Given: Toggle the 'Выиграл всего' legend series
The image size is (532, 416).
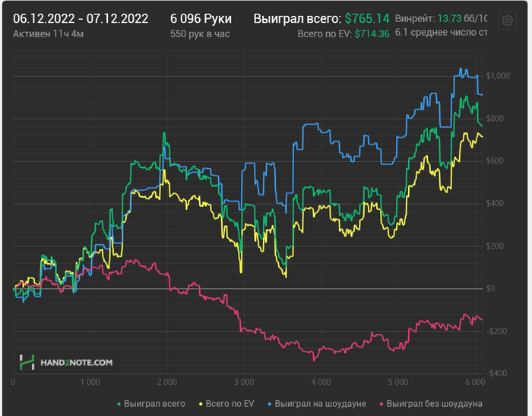Looking at the screenshot, I should point(151,404).
